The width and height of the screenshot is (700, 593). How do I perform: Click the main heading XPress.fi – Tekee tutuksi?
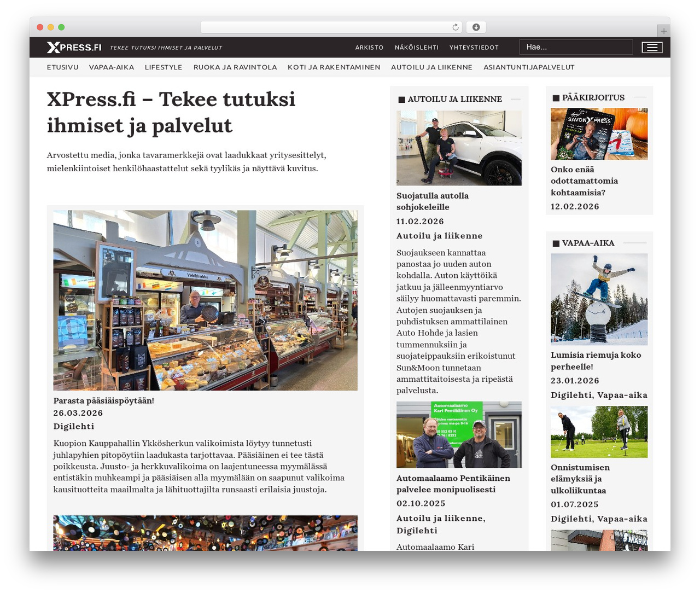click(171, 112)
